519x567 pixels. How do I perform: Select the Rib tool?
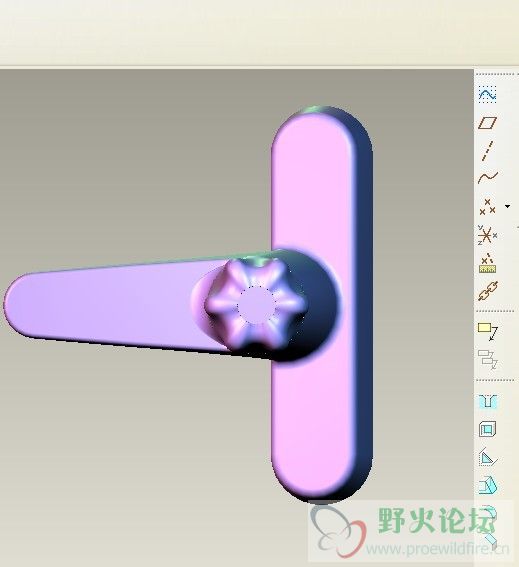point(488,457)
